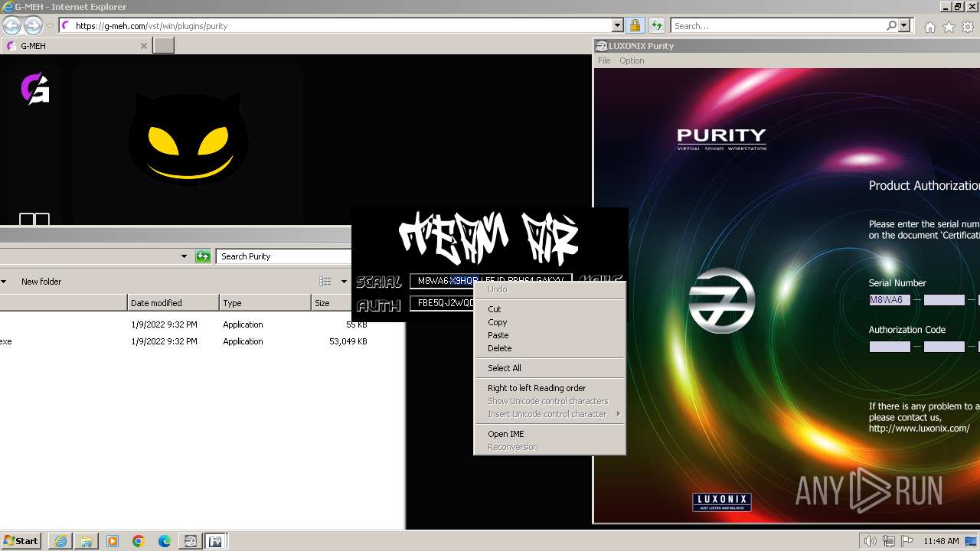The width and height of the screenshot is (980, 551).
Task: Open a new blank tab in IE
Action: click(x=164, y=46)
